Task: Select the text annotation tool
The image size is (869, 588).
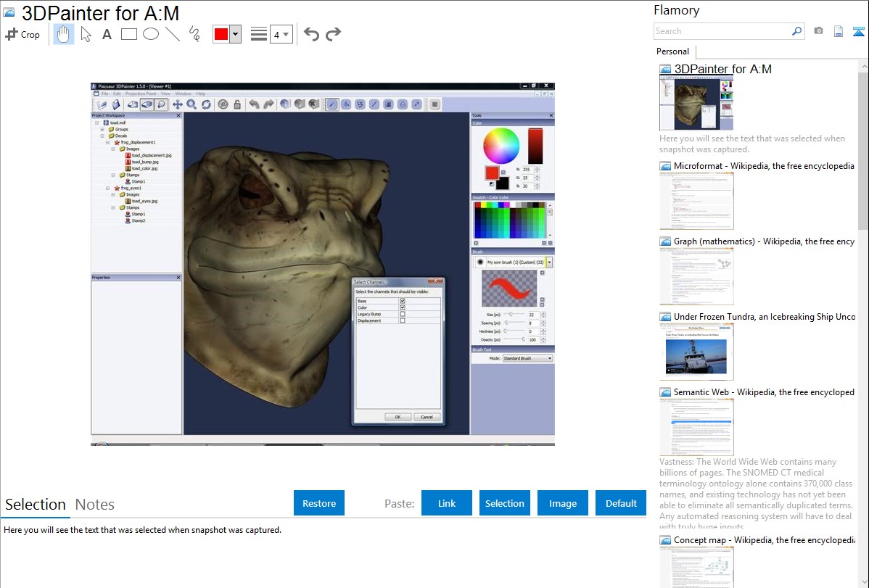Action: coord(107,34)
